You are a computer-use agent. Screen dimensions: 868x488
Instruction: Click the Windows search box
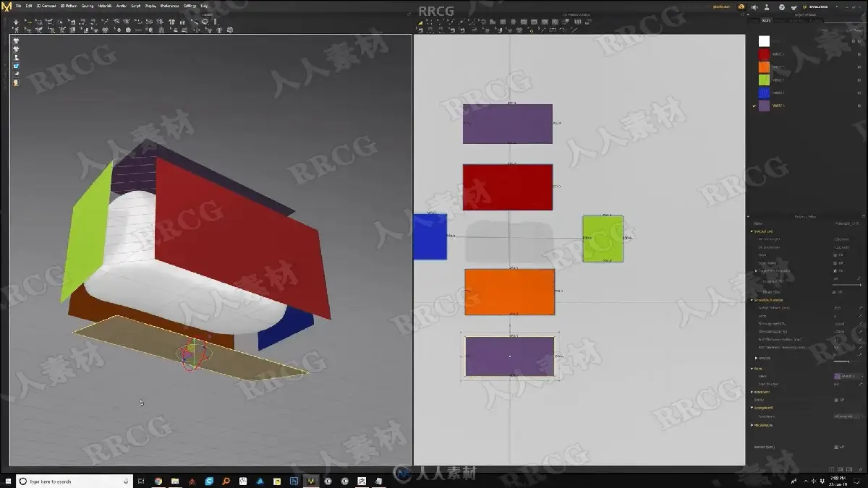74,481
